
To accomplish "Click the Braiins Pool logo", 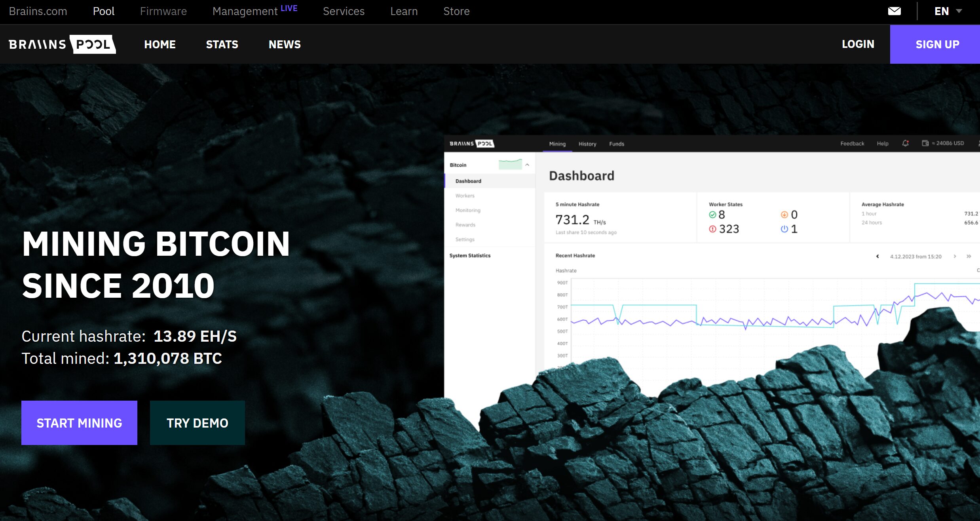I will coord(62,44).
